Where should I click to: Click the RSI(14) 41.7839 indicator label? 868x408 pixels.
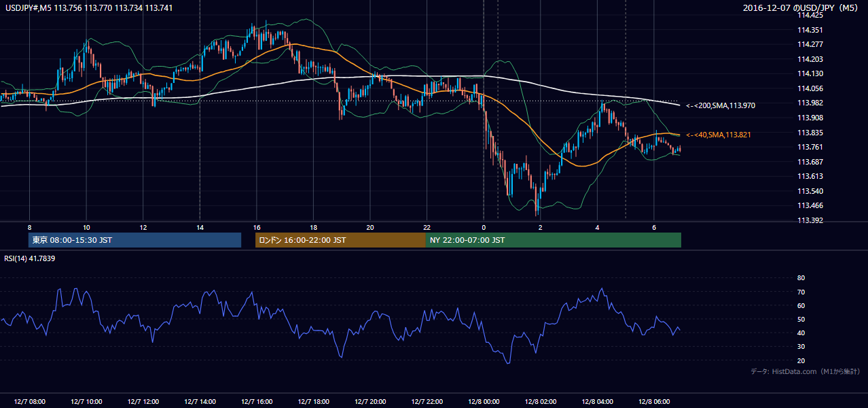(x=29, y=258)
